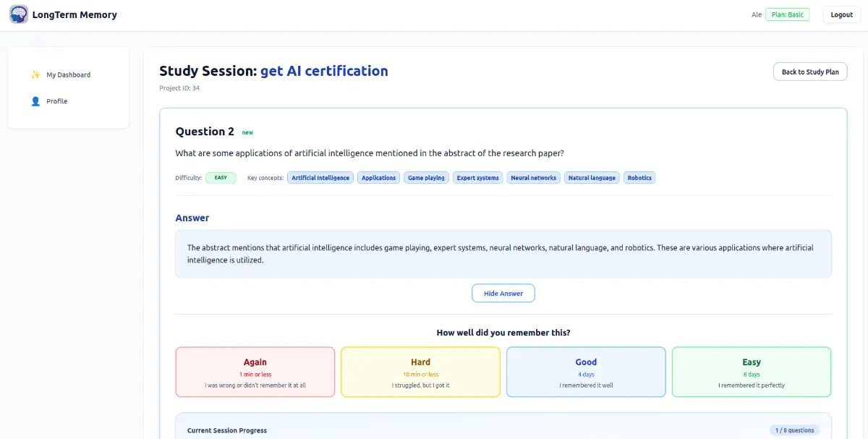The image size is (868, 439).
Task: Click the Game playing concept tag
Action: click(426, 178)
